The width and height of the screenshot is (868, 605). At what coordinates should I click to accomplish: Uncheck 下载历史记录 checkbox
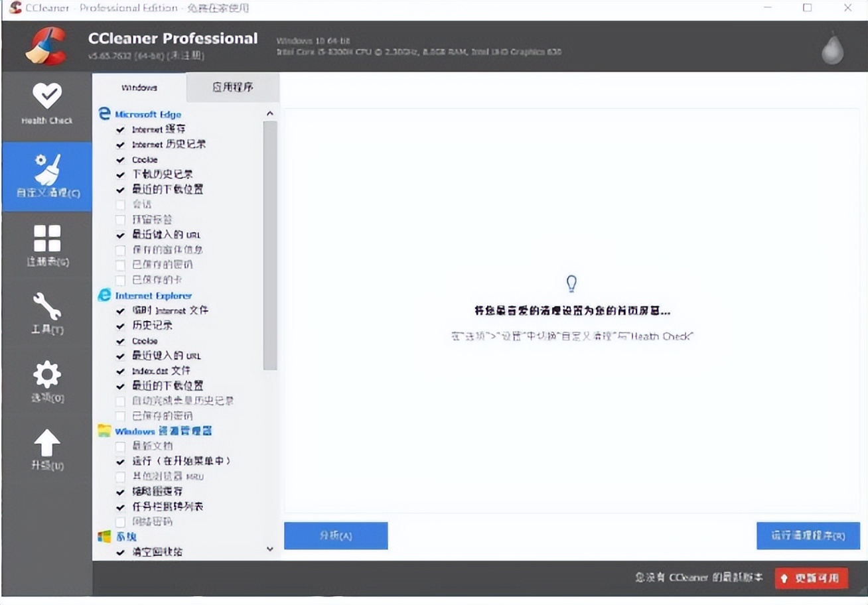point(120,174)
